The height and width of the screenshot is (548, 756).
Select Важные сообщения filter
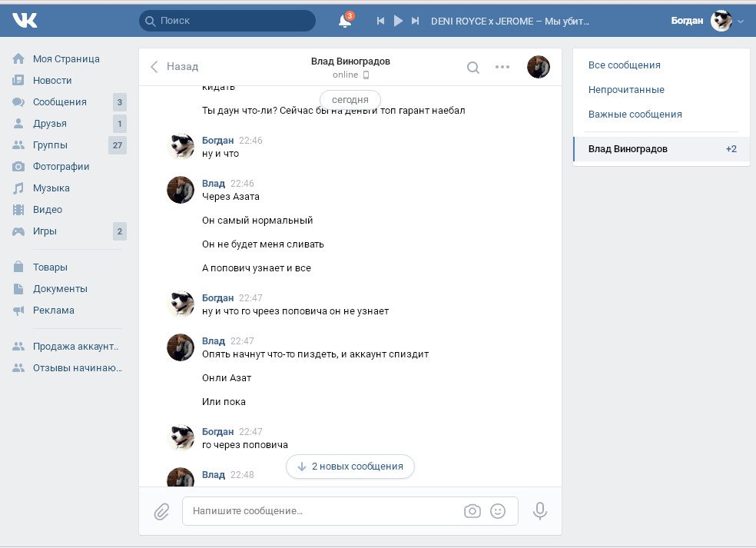pos(635,115)
